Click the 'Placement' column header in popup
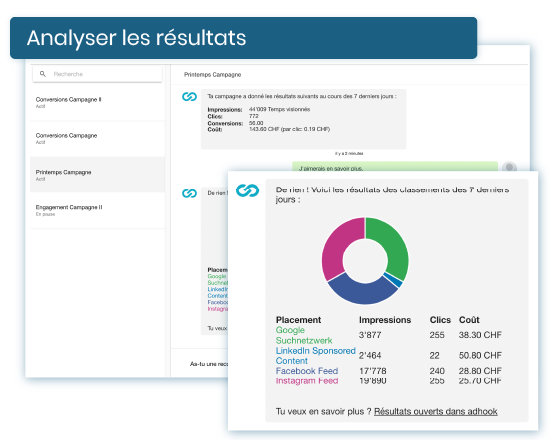The image size is (550, 440). [x=299, y=320]
